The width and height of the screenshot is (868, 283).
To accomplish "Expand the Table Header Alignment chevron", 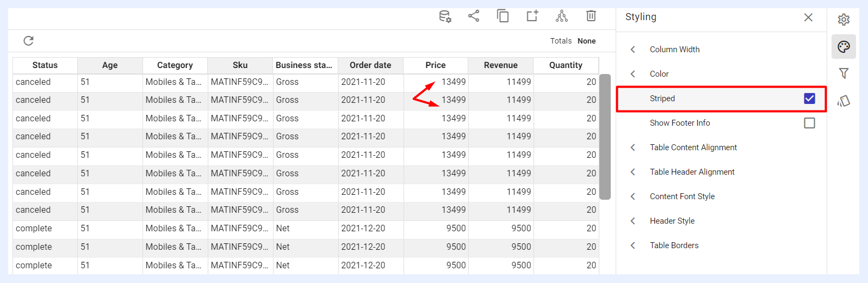I will click(633, 172).
